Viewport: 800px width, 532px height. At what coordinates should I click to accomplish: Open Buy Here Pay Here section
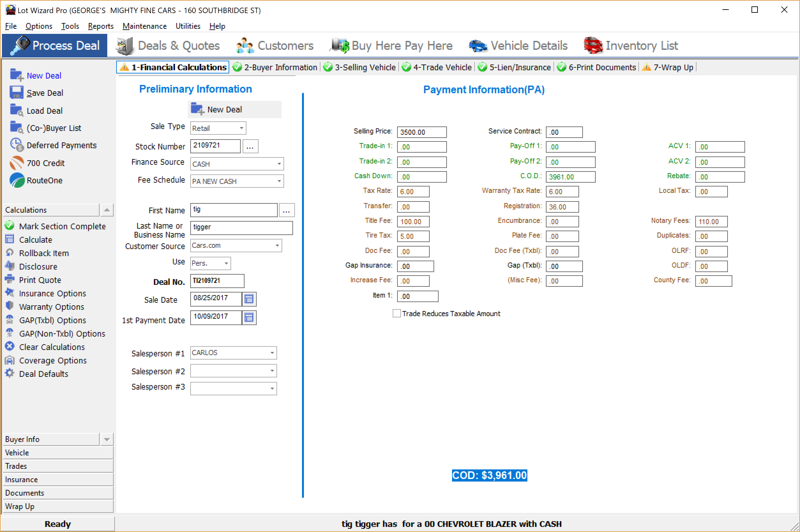391,45
